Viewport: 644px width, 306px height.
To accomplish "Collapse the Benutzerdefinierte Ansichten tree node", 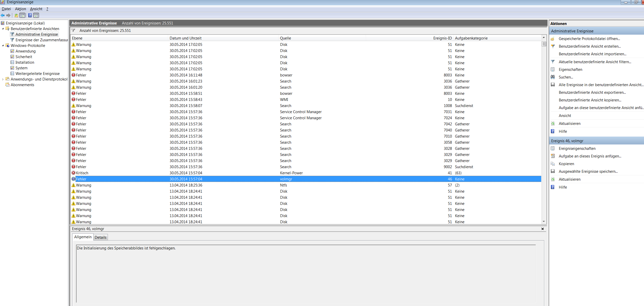I will (3, 29).
